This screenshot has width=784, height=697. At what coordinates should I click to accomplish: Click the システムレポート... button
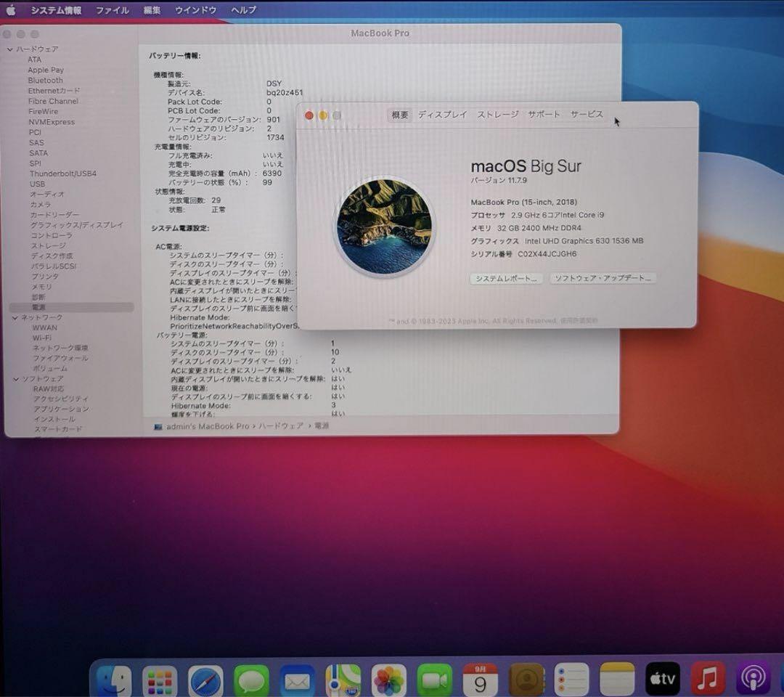[x=506, y=279]
